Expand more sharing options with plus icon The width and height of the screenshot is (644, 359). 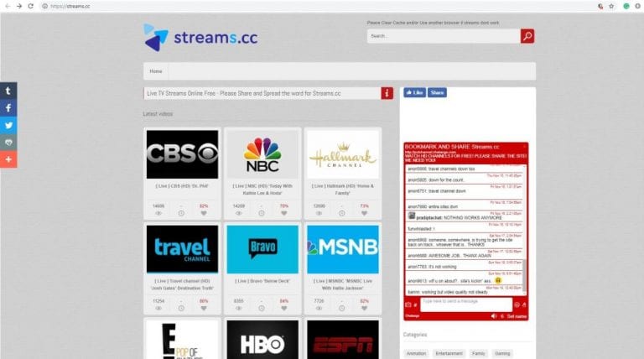8,159
